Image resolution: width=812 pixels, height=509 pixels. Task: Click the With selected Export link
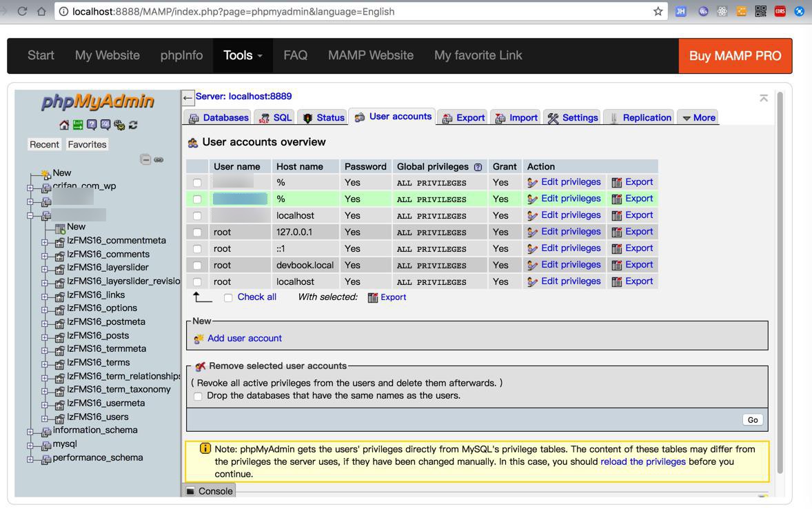(393, 297)
